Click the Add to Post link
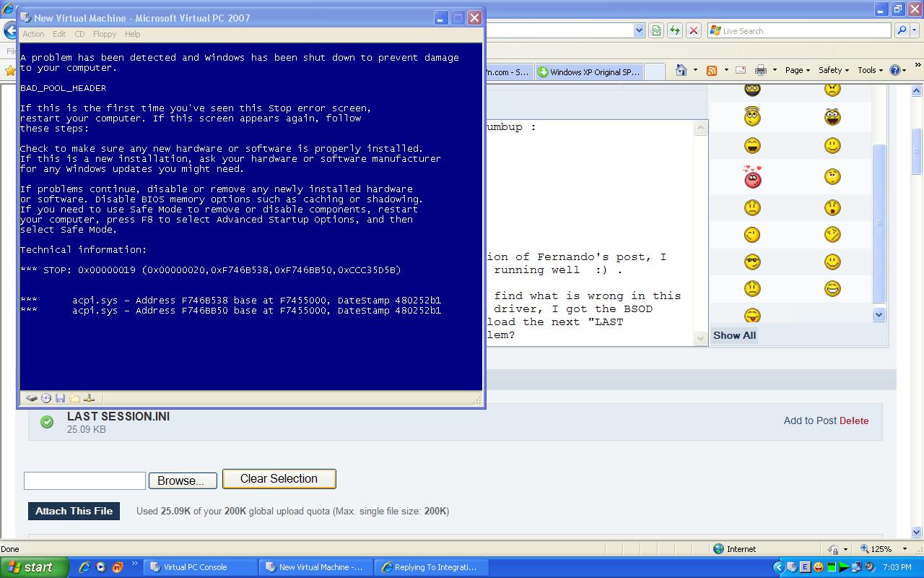The width and height of the screenshot is (924, 578). click(x=810, y=420)
